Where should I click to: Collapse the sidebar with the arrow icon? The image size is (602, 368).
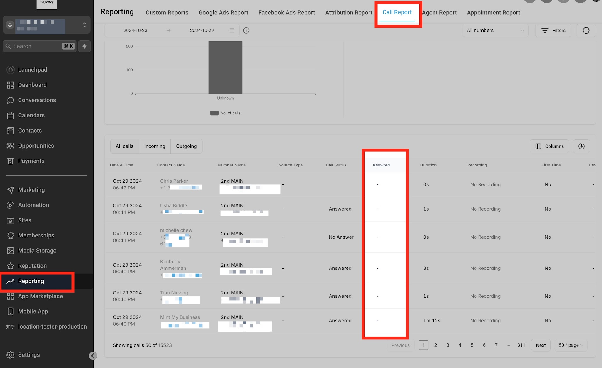93,356
